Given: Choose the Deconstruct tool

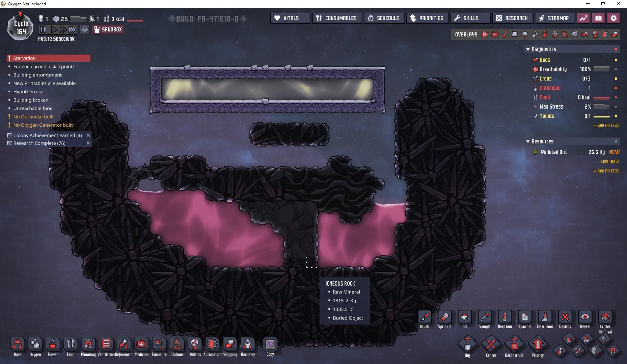Looking at the screenshot, I should tap(514, 345).
